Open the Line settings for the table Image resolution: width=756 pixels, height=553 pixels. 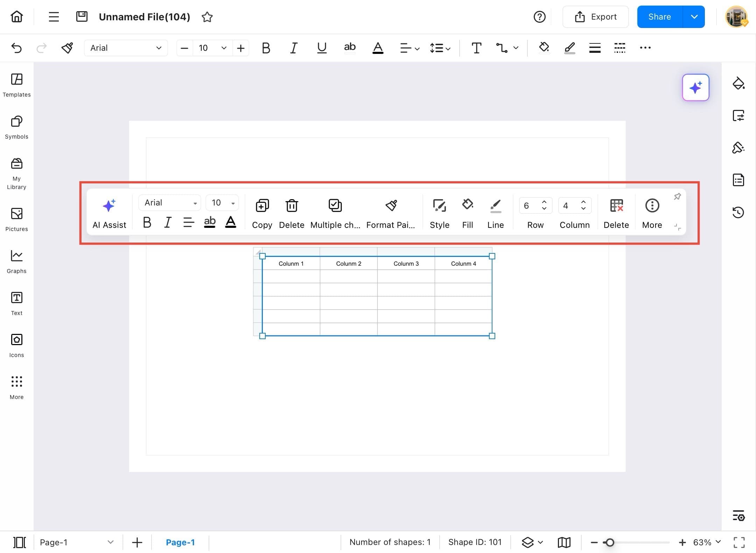tap(495, 212)
